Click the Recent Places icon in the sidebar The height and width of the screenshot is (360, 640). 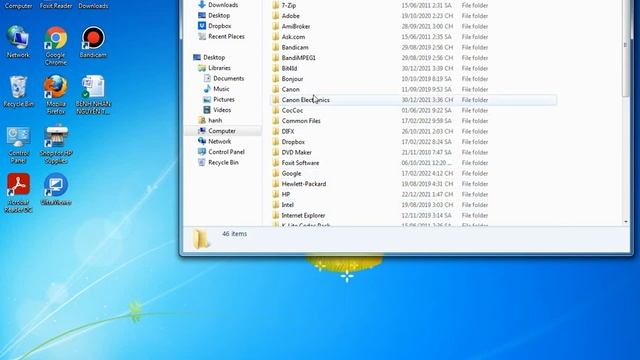point(202,36)
